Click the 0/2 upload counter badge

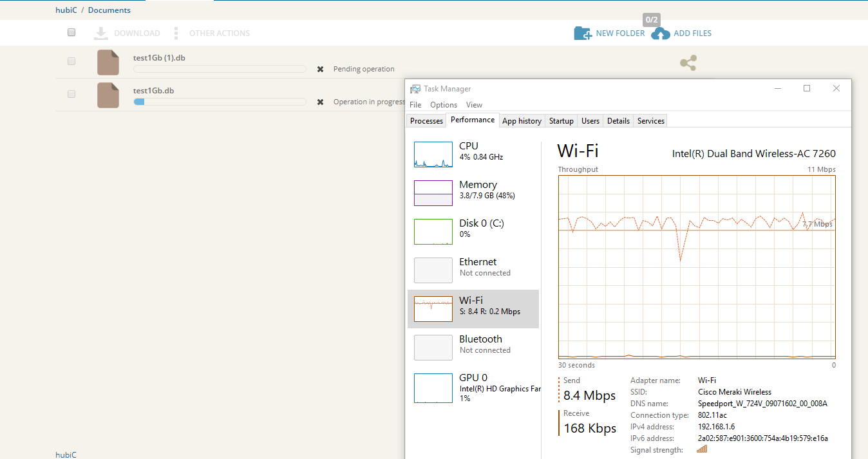[652, 20]
